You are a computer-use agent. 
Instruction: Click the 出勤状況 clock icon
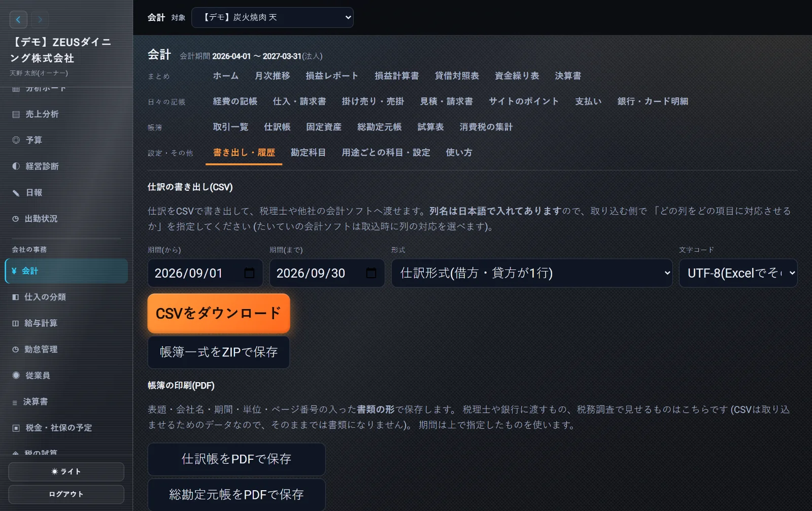pyautogui.click(x=16, y=219)
